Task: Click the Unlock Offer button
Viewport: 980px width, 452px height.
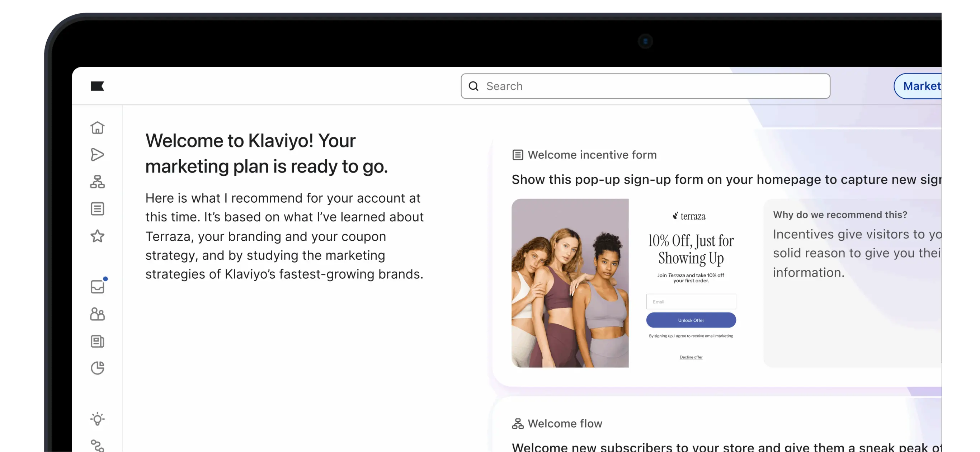Action: pos(691,320)
